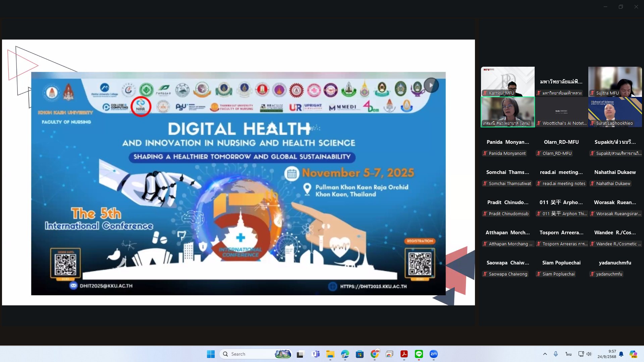Image resolution: width=644 pixels, height=362 pixels.
Task: Click Somchai Thamsutiwat muted mic icon
Action: pyautogui.click(x=485, y=184)
